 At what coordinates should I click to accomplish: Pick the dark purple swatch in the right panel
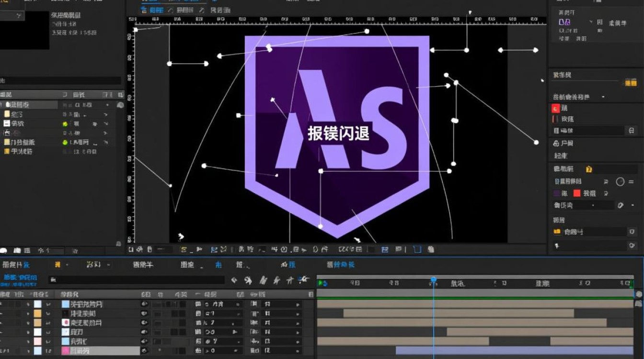click(556, 193)
